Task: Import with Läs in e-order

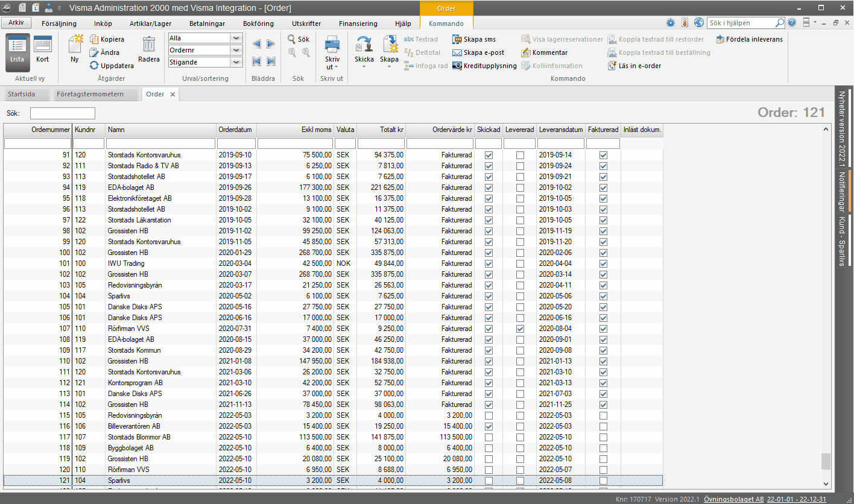Action: tap(634, 66)
